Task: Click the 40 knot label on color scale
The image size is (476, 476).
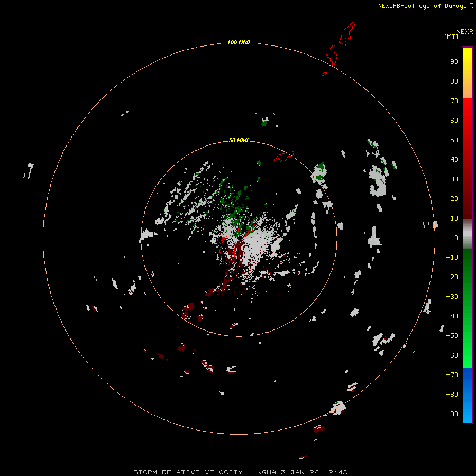Action: click(x=454, y=160)
